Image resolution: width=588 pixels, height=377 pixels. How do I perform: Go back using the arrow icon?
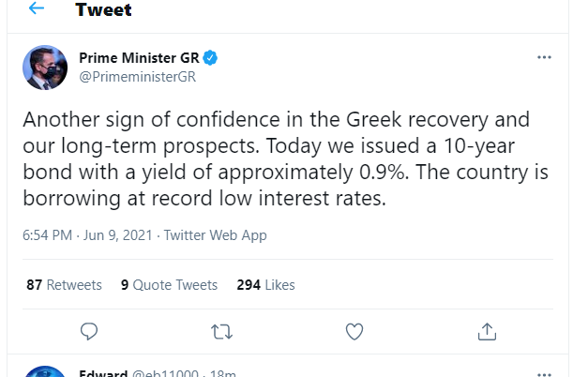(37, 9)
